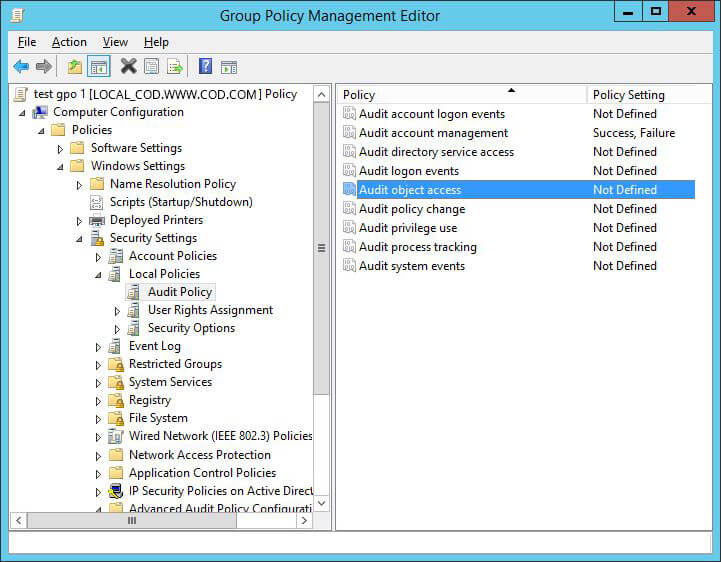Screen dimensions: 721x562
Task: Click the window system menu icon
Action: click(17, 15)
